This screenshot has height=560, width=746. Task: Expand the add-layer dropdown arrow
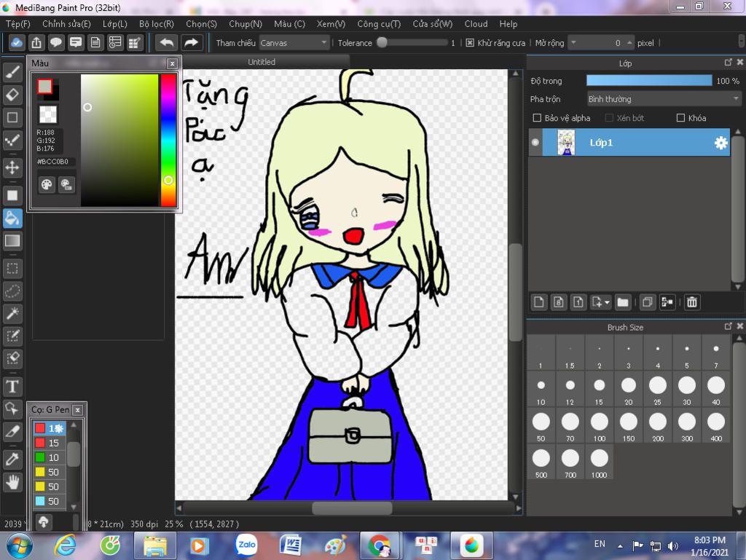point(607,302)
